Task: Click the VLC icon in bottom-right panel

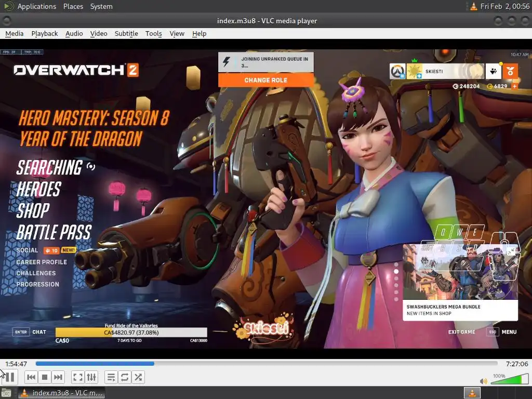Action: pyautogui.click(x=472, y=393)
